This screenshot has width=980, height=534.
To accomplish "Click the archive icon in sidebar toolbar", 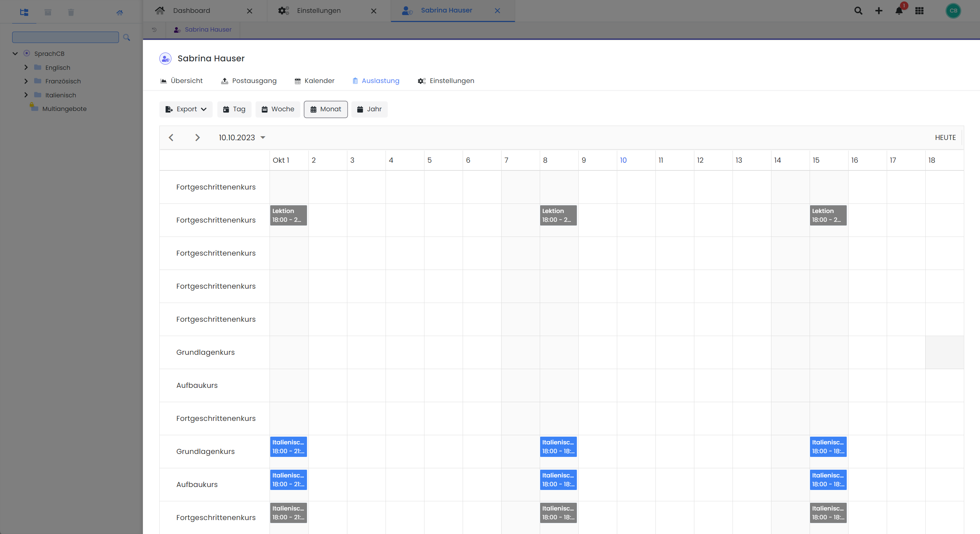I will [x=48, y=12].
